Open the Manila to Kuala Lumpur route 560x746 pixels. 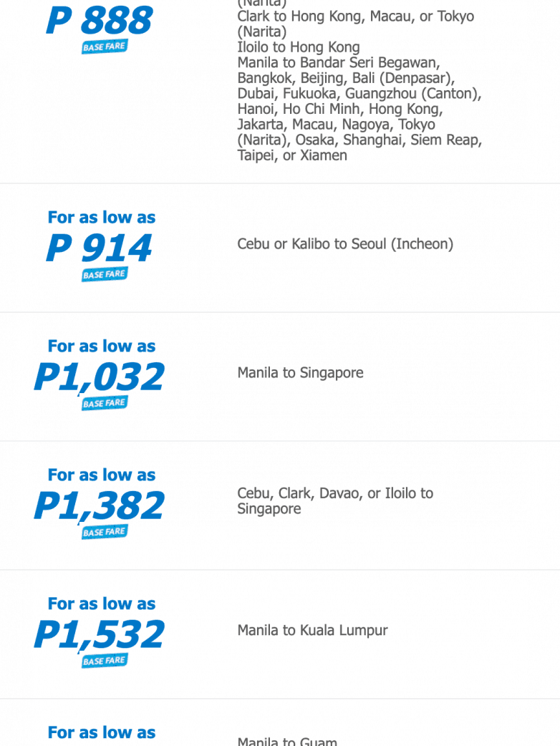[312, 631]
